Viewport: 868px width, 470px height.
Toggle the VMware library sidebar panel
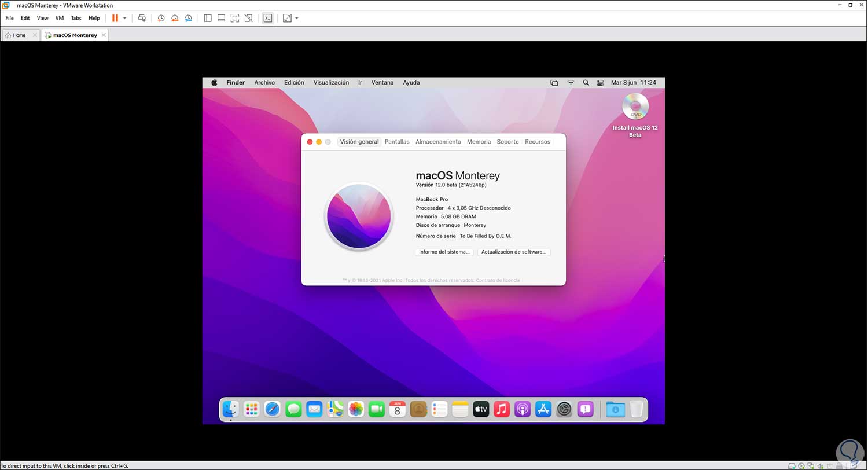coord(208,18)
